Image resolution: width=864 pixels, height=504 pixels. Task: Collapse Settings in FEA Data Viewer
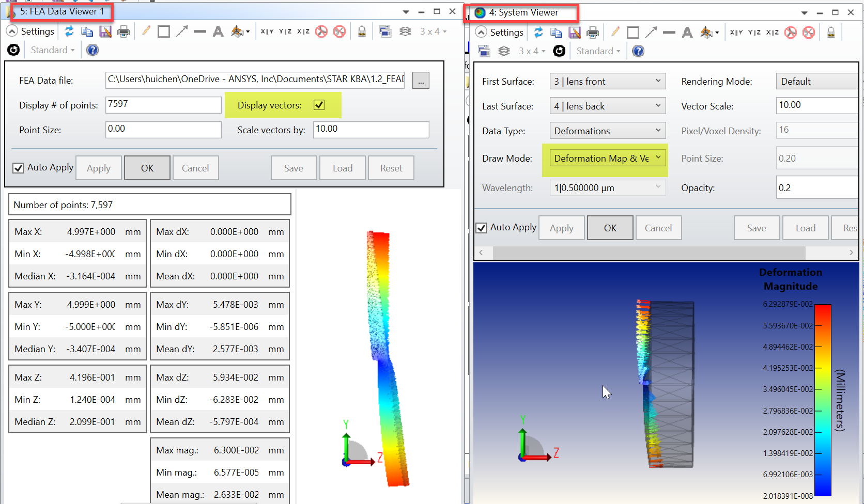click(12, 31)
